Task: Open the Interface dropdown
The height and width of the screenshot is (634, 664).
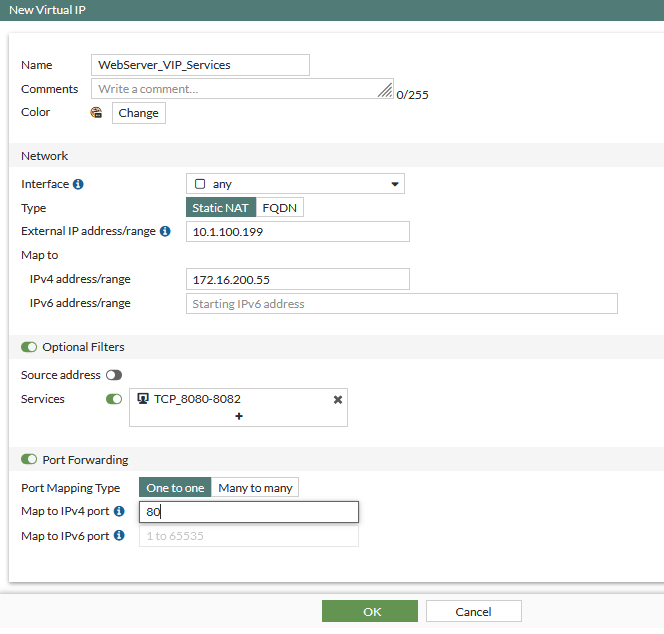Action: coord(295,184)
